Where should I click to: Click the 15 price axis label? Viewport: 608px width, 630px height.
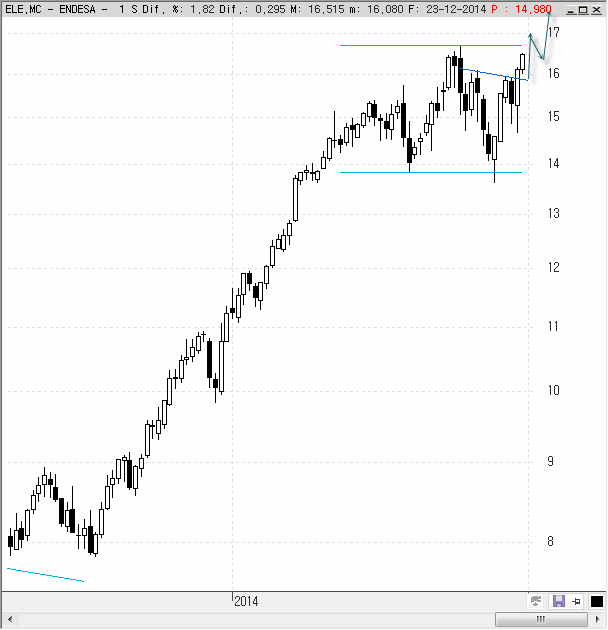(554, 117)
